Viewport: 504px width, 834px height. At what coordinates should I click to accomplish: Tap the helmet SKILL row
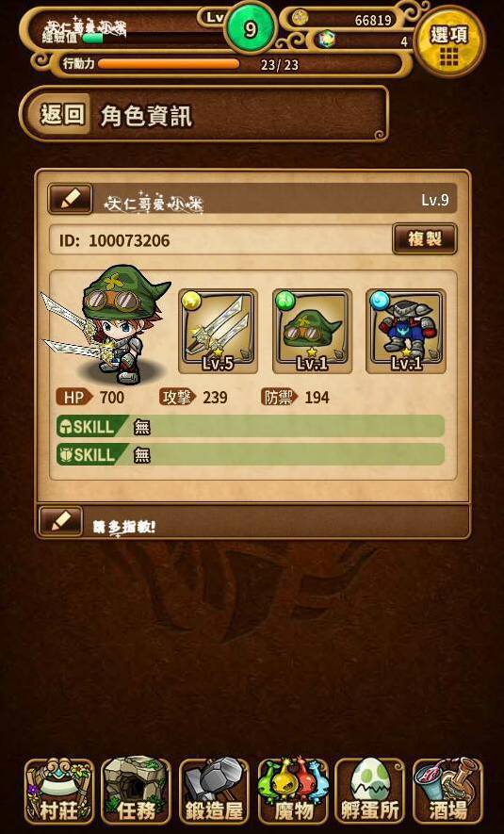click(251, 426)
